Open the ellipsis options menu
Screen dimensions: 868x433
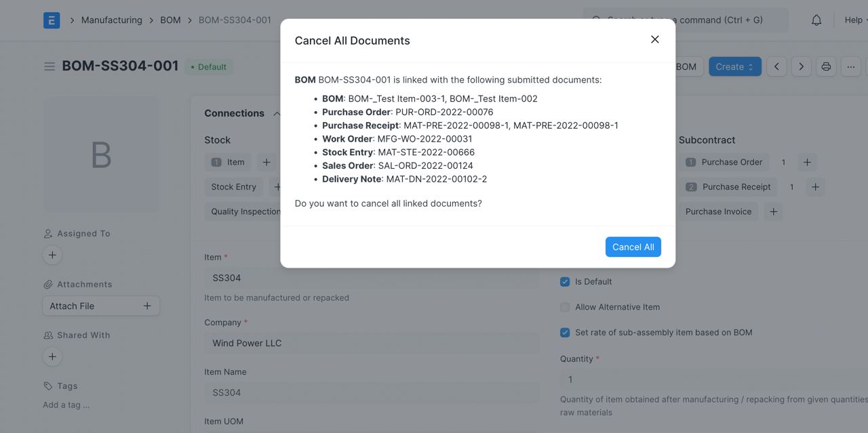click(851, 66)
